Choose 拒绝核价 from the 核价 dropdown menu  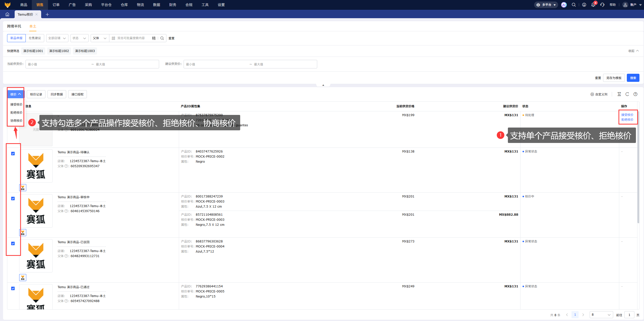tap(16, 113)
